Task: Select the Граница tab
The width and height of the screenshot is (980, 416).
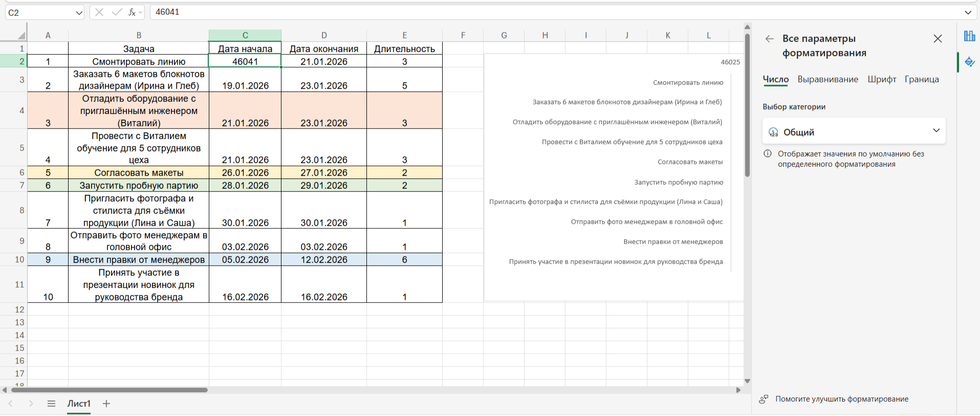Action: click(921, 79)
